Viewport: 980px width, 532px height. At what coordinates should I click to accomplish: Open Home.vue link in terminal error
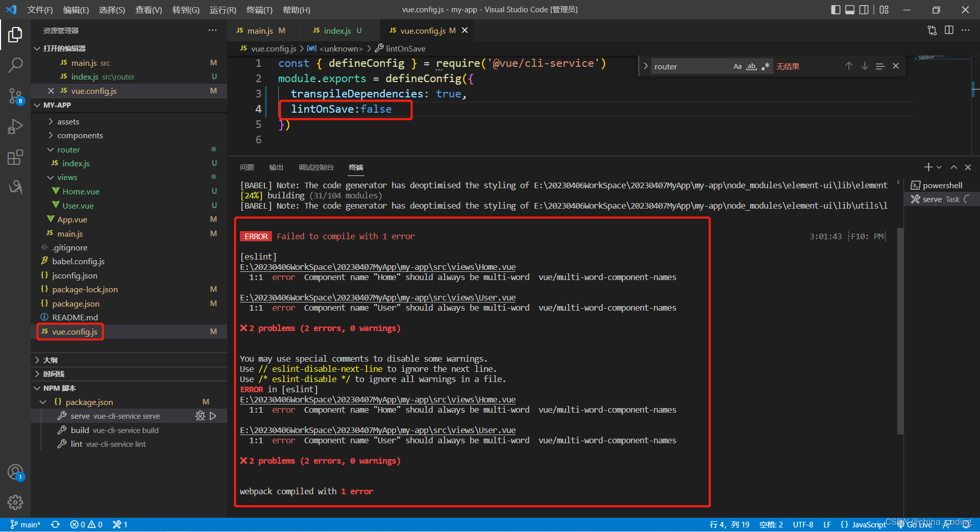[x=378, y=267]
